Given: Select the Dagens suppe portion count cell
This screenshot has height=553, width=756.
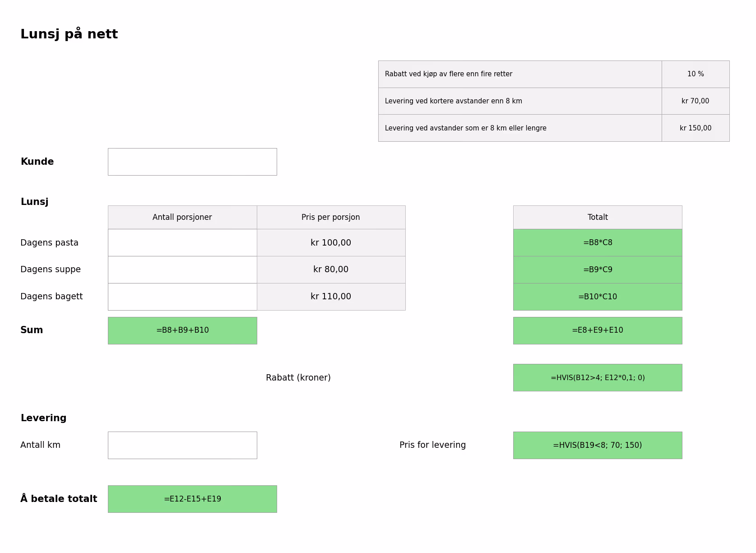Looking at the screenshot, I should (x=182, y=270).
